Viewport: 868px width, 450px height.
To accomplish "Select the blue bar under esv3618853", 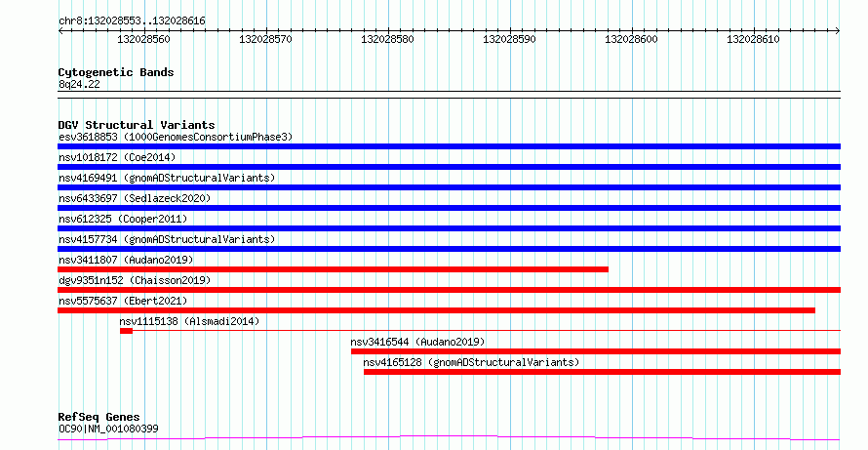I will coord(449,146).
